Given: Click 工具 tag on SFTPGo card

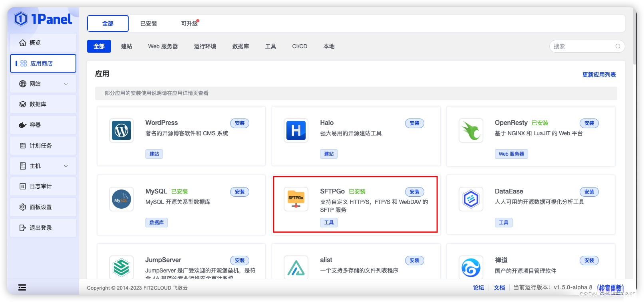Looking at the screenshot, I should [329, 223].
